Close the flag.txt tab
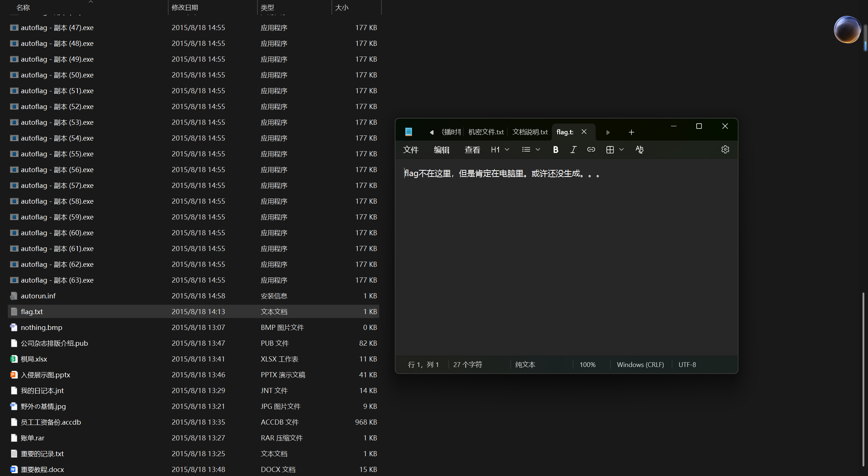The image size is (868, 476). click(x=584, y=132)
